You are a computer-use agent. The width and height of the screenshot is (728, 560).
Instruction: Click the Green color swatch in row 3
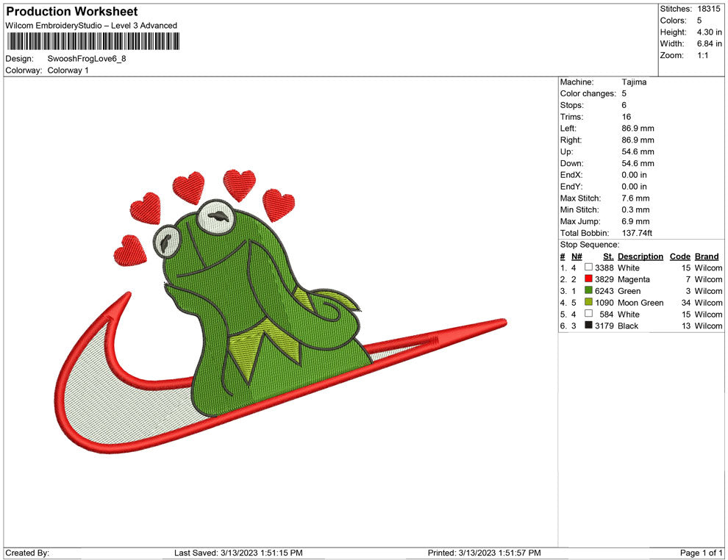coord(589,290)
